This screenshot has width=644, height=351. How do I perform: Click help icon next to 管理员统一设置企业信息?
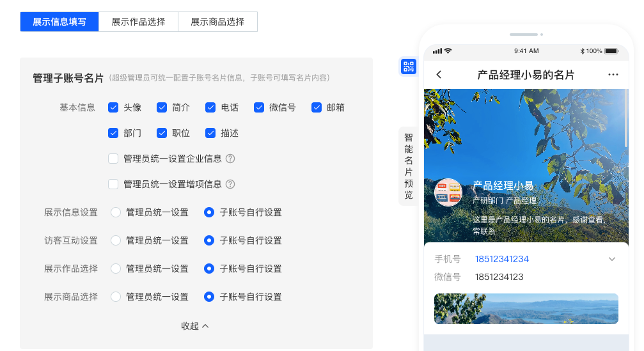[x=230, y=159]
